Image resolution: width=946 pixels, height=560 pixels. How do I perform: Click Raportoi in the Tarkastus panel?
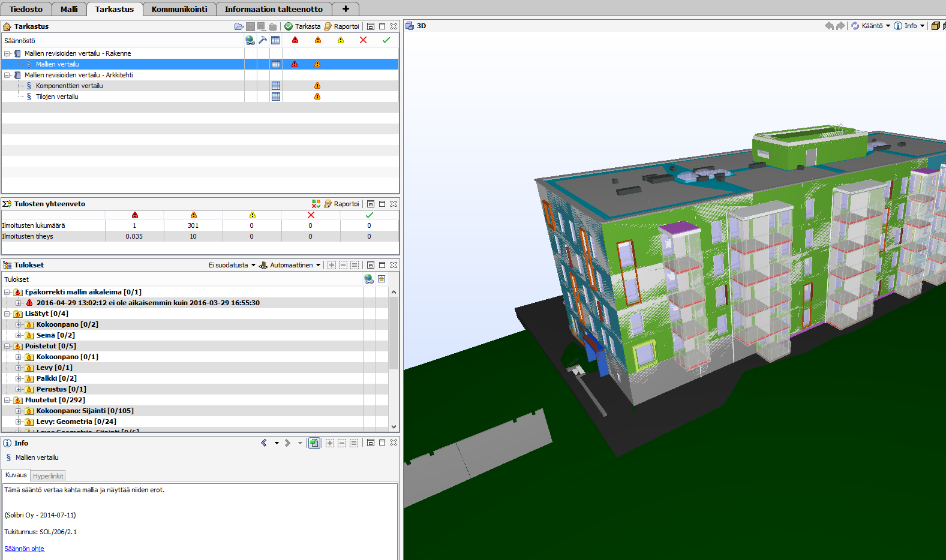[x=341, y=26]
